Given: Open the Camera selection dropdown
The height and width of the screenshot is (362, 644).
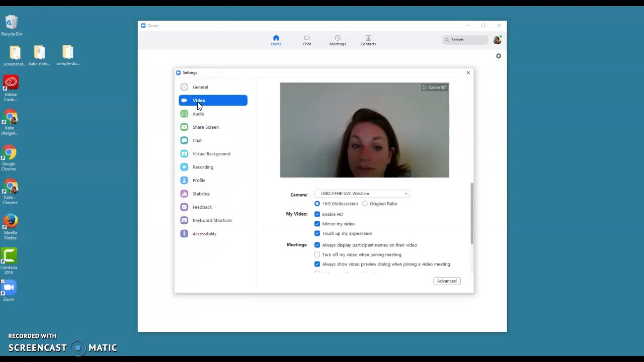Looking at the screenshot, I should 362,194.
